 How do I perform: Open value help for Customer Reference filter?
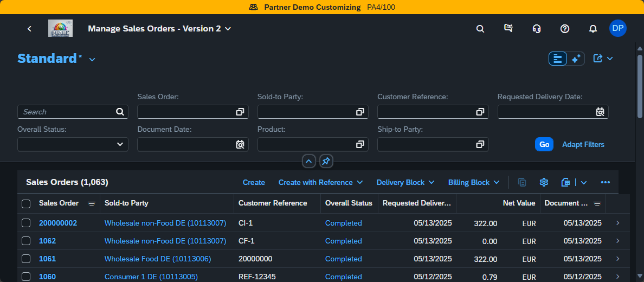click(480, 112)
